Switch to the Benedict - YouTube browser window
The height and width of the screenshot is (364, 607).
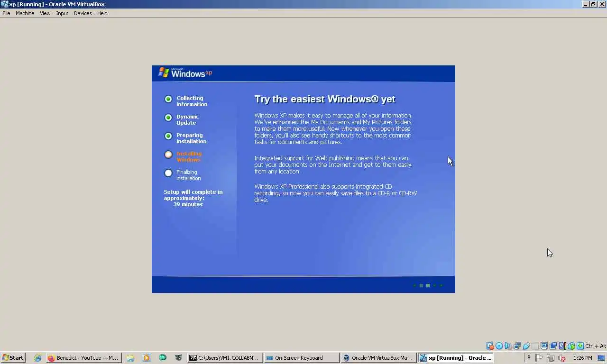pyautogui.click(x=83, y=358)
